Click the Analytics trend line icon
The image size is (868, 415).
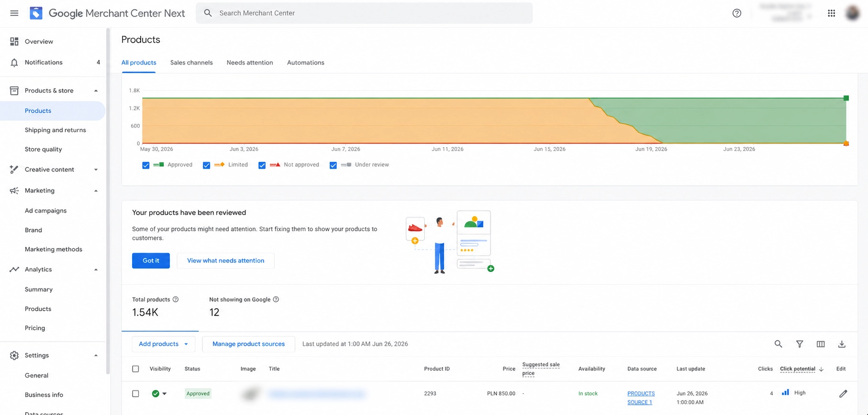[x=14, y=269]
